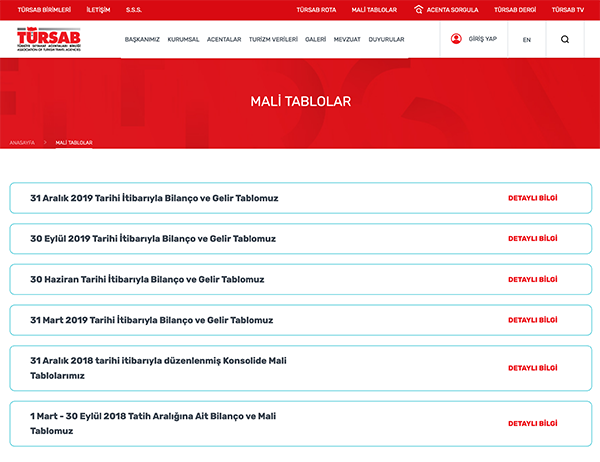Click the user profile icon
Viewport: 600px width, 462px height.
pyautogui.click(x=456, y=39)
